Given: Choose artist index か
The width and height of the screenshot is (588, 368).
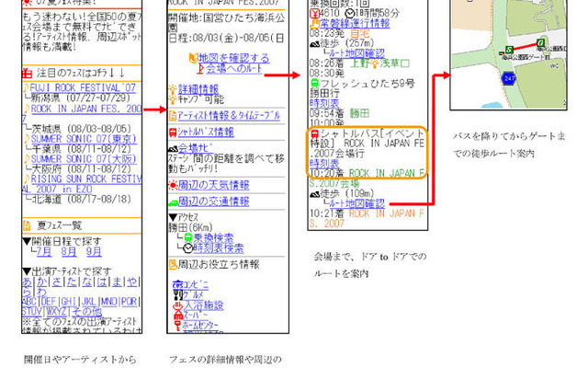Looking at the screenshot, I should (42, 282).
